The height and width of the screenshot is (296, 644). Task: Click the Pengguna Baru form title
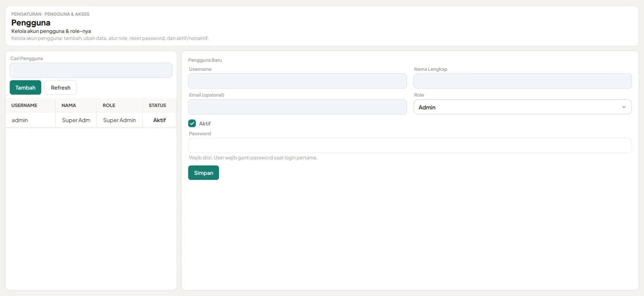[205, 60]
